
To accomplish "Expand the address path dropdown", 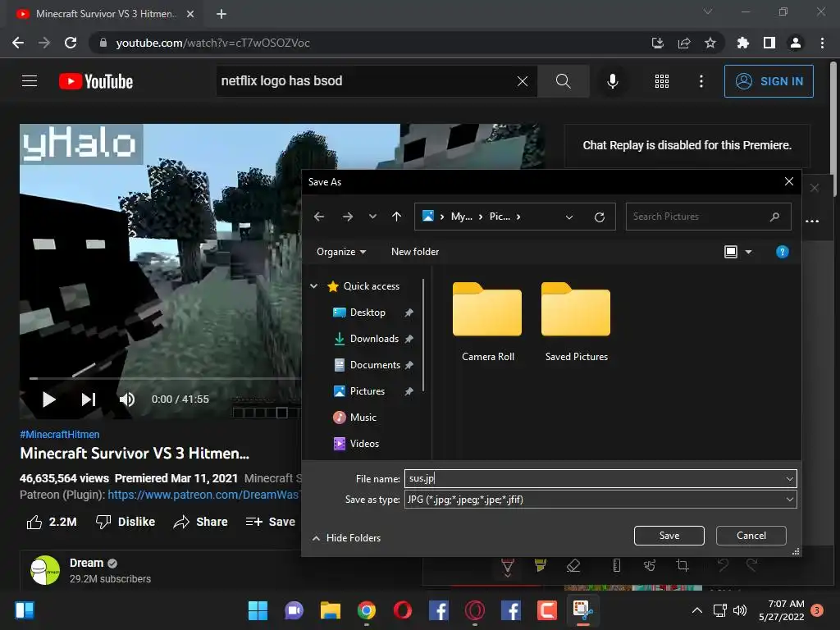I will tap(569, 217).
